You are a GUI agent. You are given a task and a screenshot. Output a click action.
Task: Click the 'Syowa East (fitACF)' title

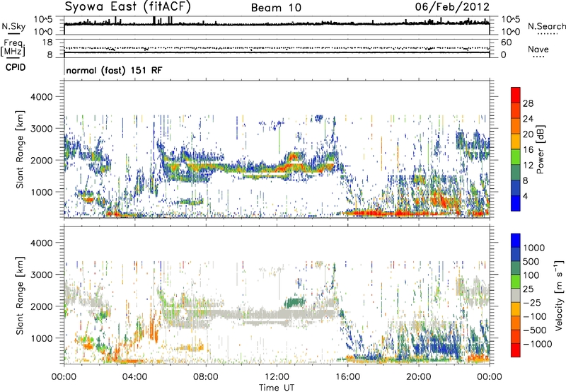(128, 6)
